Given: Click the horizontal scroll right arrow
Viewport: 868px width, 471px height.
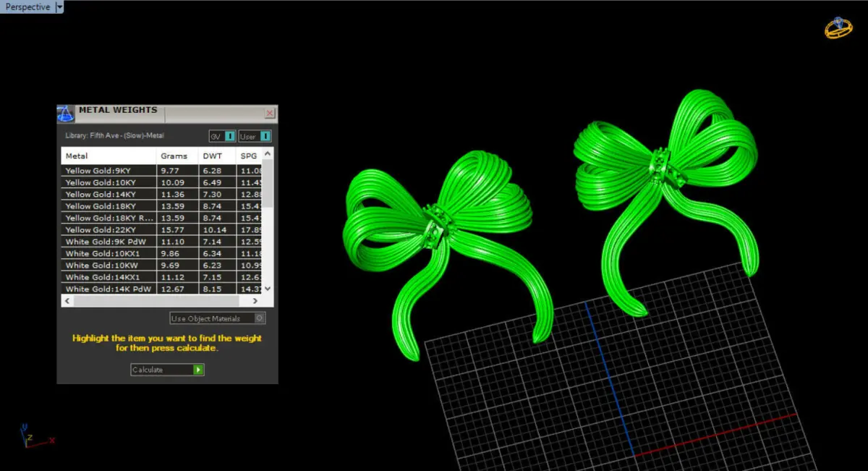Looking at the screenshot, I should [257, 300].
